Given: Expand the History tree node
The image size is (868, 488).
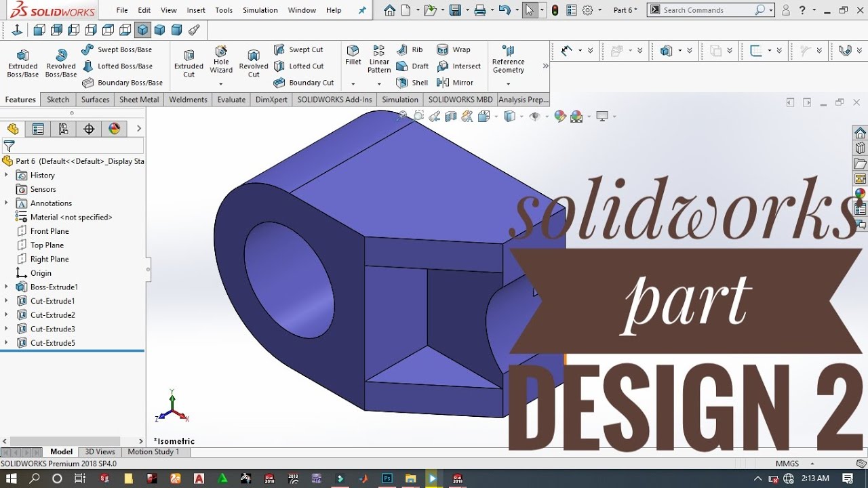Looking at the screenshot, I should pyautogui.click(x=6, y=175).
